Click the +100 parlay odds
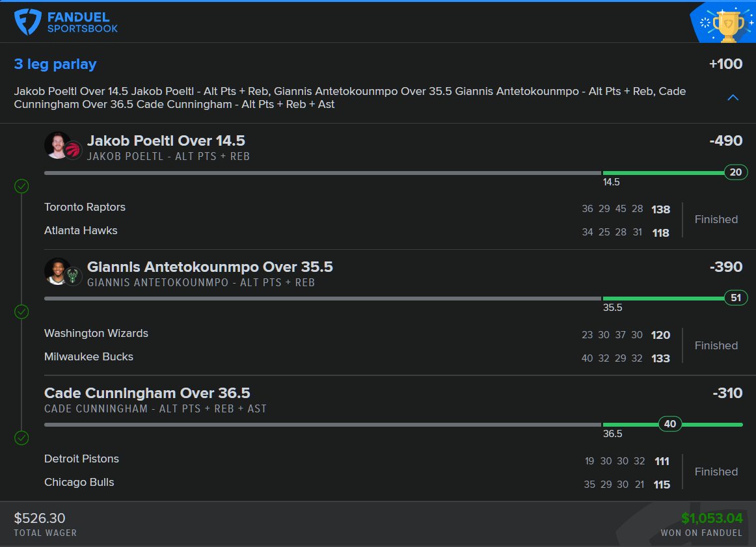Screen dimensions: 756x547 pyautogui.click(x=725, y=64)
